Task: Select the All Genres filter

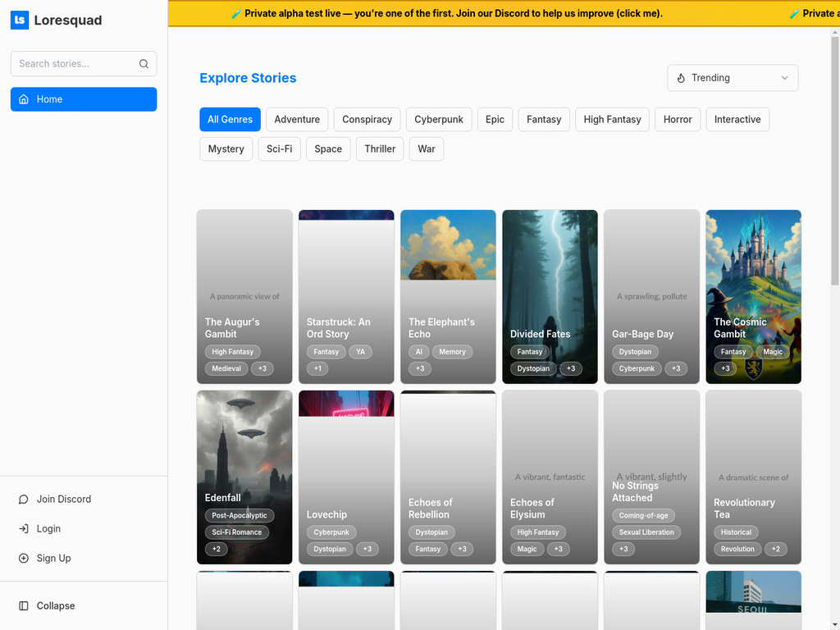Action: [x=230, y=119]
